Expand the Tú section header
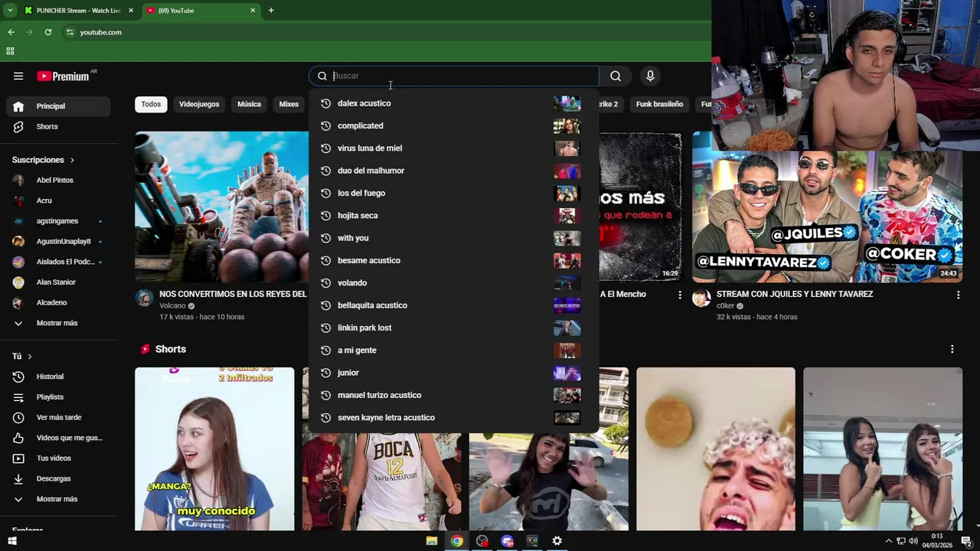The image size is (980, 551). point(22,357)
